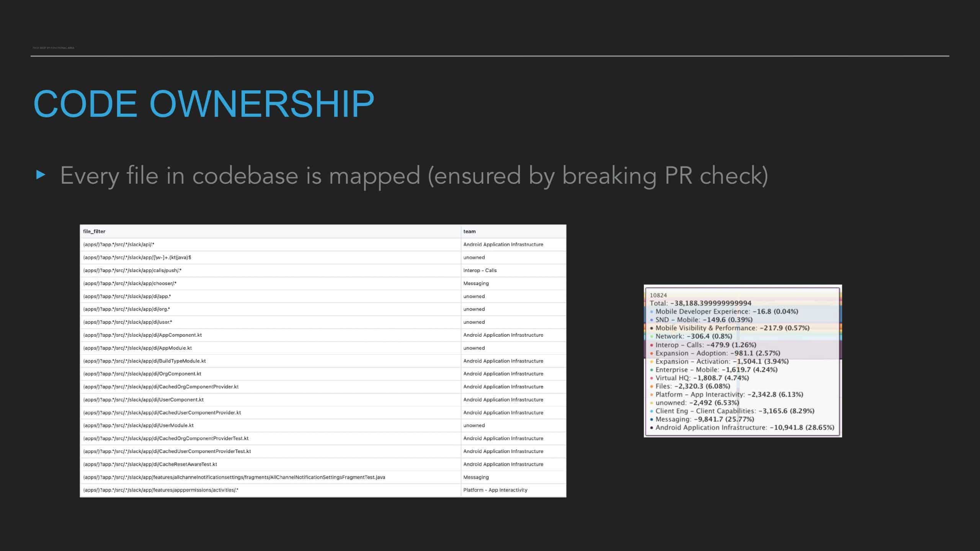Select the di/AppComponent.kt filter cell
The width and height of the screenshot is (980, 551).
pyautogui.click(x=270, y=335)
